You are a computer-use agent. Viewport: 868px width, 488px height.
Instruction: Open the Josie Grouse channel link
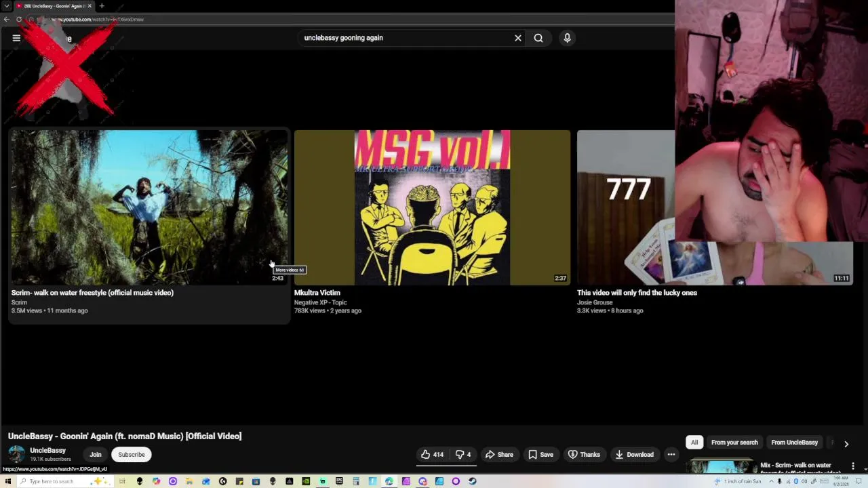[x=595, y=302]
